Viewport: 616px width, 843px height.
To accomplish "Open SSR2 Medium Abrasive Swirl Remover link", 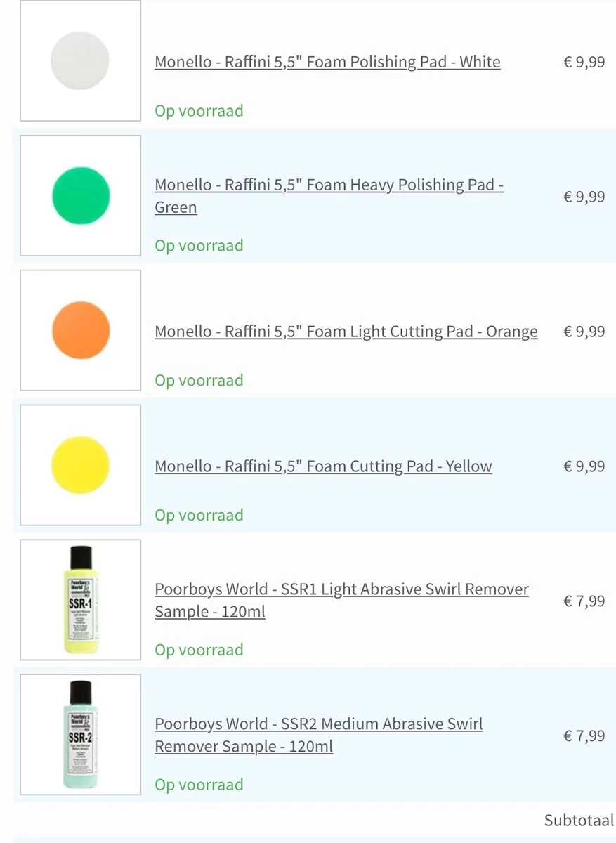I will [319, 736].
